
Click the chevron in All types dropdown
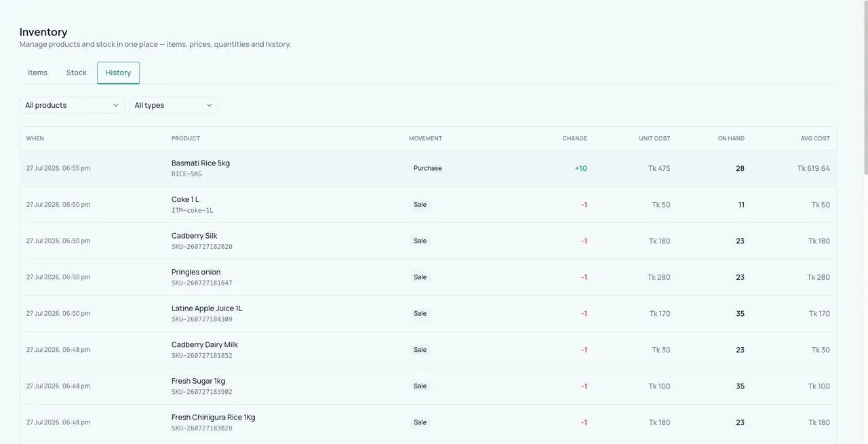(x=210, y=105)
